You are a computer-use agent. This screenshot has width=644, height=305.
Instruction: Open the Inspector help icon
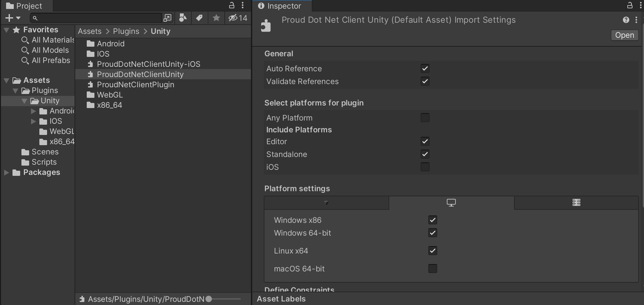pyautogui.click(x=626, y=20)
